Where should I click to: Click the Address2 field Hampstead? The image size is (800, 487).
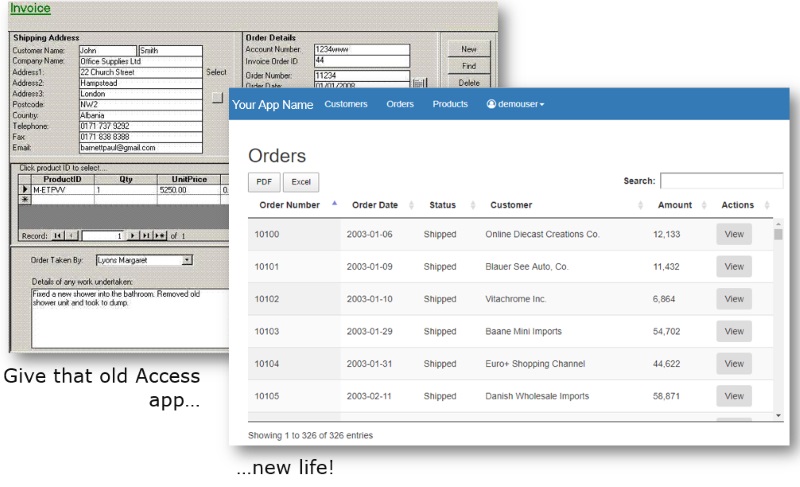[141, 83]
